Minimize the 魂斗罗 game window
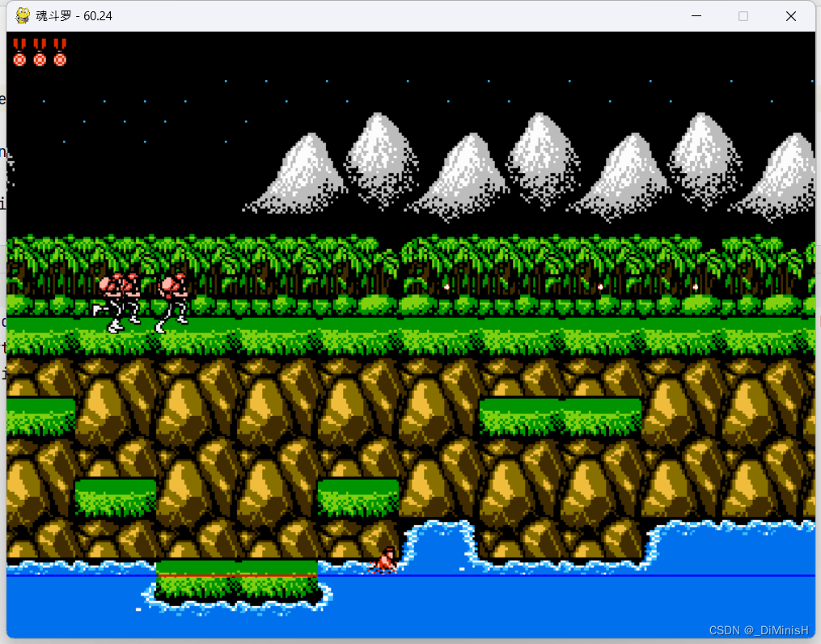Screen dimensions: 821x644 [696, 16]
